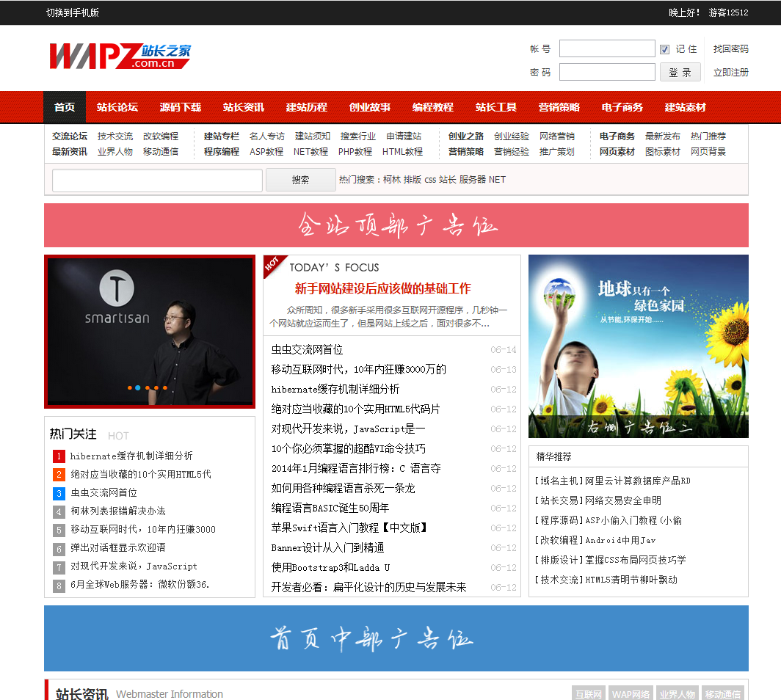Open the 站长工具 navigation menu item
The image size is (781, 700).
[495, 107]
